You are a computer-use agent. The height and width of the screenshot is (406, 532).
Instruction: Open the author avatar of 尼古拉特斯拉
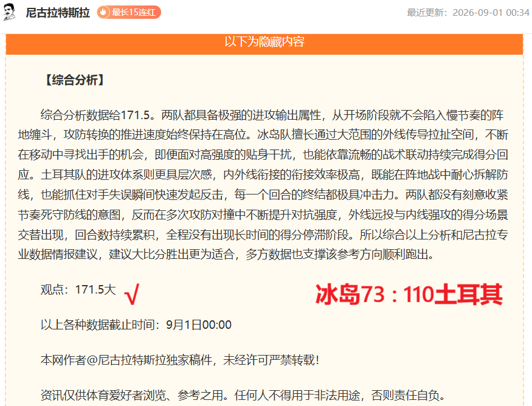point(10,12)
